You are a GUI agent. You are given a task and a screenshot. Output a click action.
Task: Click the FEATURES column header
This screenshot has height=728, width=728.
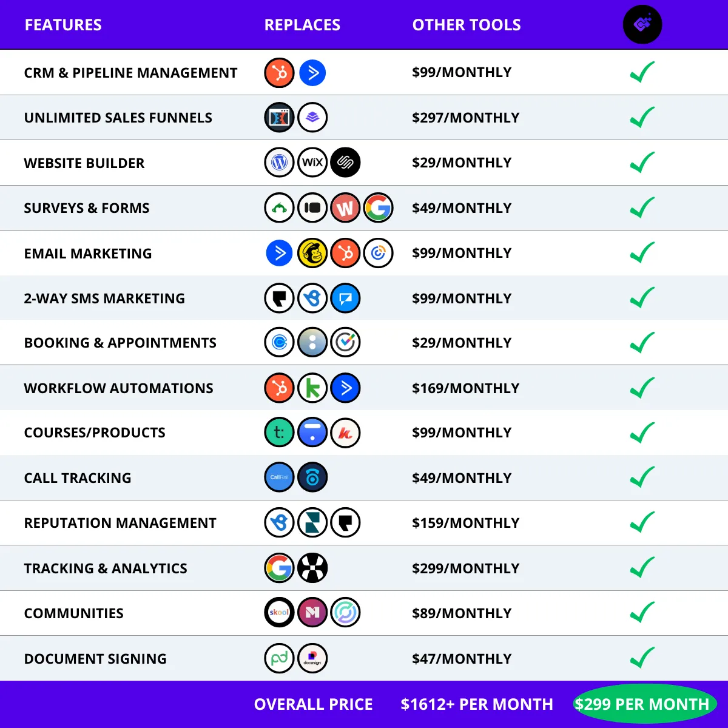pos(63,25)
